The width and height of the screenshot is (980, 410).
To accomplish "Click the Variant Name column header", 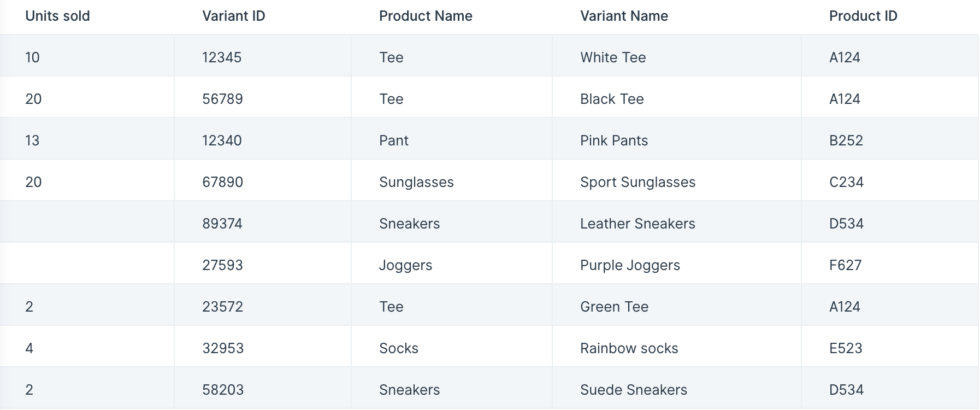I will [624, 16].
